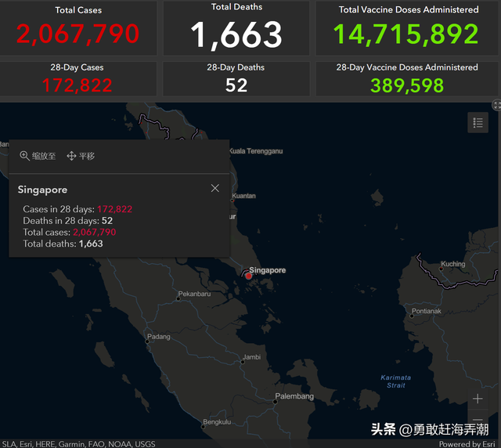This screenshot has width=501, height=448.
Task: Click the 缩放至 zoom-to magnifier action
Action: (x=38, y=156)
